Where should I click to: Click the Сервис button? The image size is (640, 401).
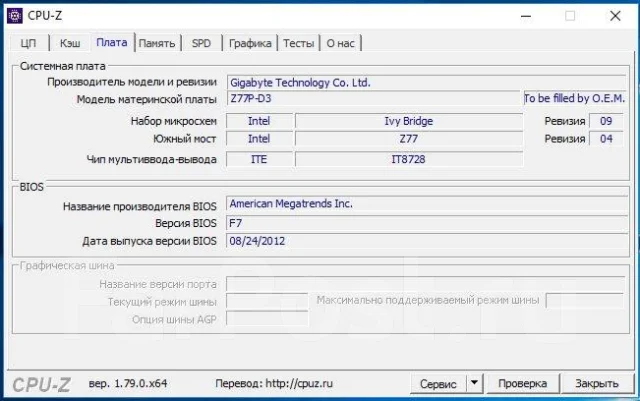point(438,384)
